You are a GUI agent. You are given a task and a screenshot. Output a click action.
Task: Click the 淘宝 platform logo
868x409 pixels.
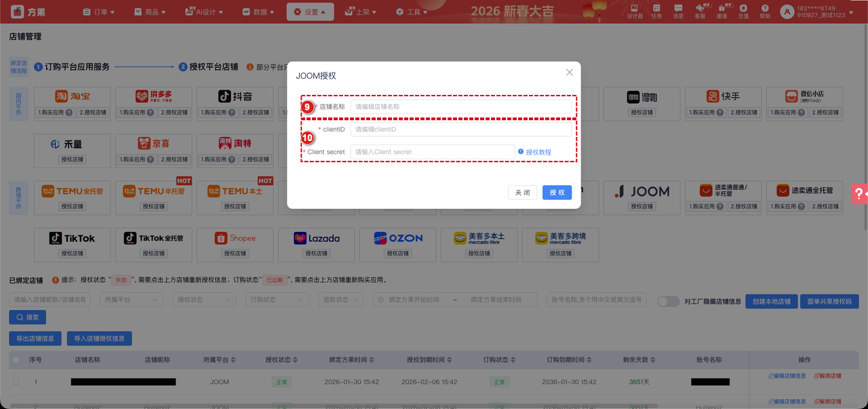(72, 97)
